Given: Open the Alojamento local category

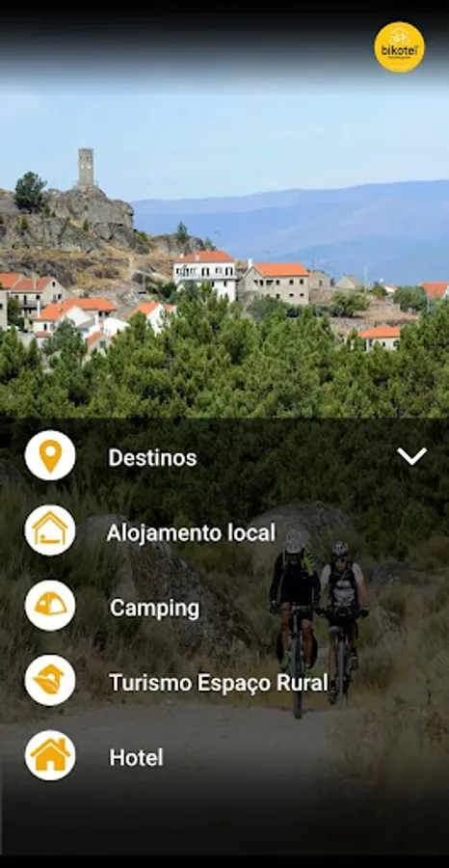Looking at the screenshot, I should 192,532.
